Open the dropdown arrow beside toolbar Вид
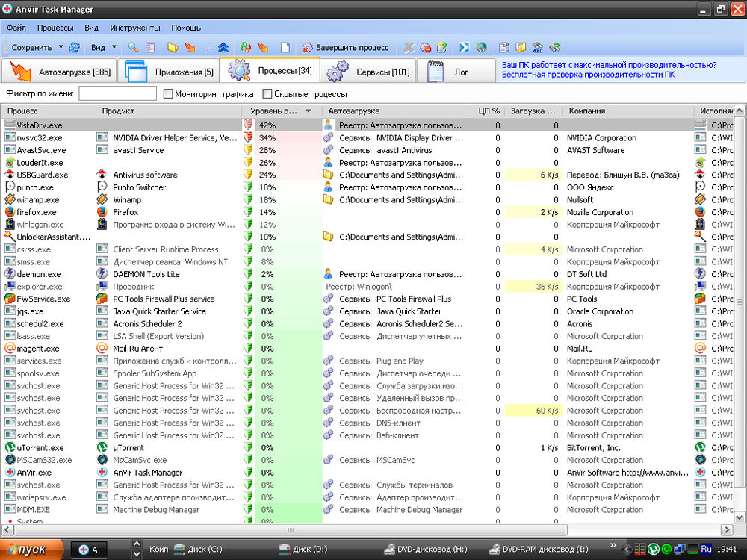The height and width of the screenshot is (560, 747). pyautogui.click(x=114, y=46)
